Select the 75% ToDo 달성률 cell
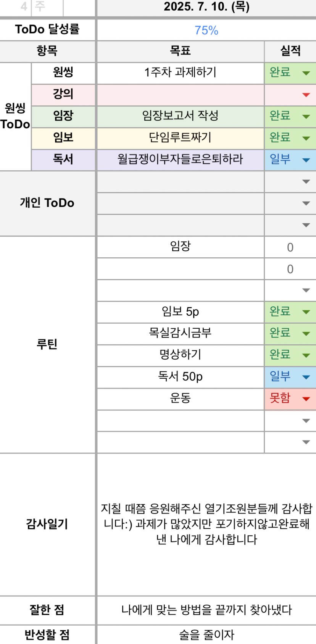Screen dimensions: 316x644 click(206, 30)
